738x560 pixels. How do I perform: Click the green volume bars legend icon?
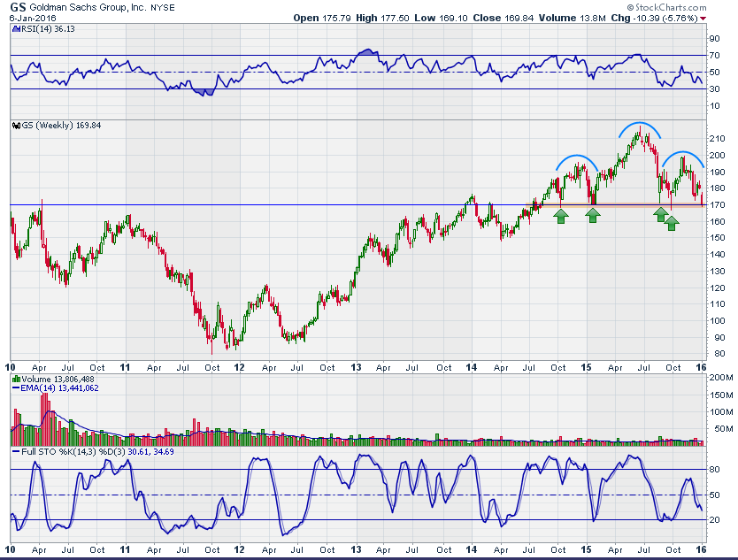coord(16,379)
